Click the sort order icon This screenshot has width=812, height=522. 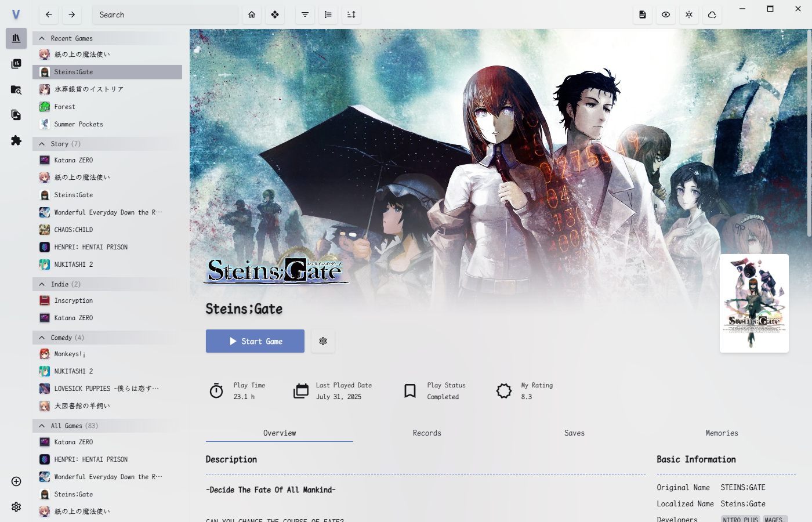[351, 14]
